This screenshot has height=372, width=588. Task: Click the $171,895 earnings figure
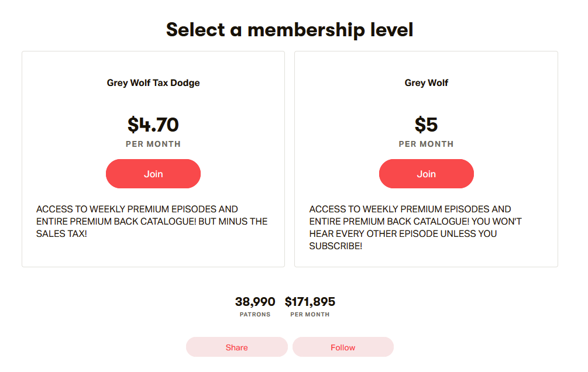[x=310, y=301]
